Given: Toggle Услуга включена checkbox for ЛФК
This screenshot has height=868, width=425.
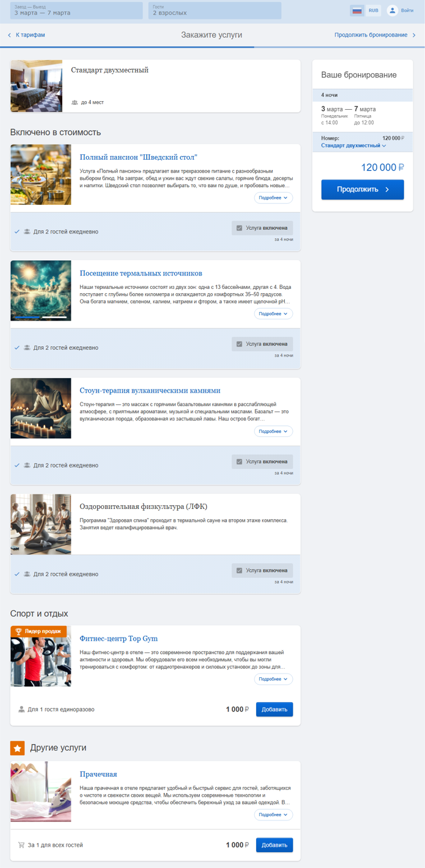Looking at the screenshot, I should coord(240,571).
